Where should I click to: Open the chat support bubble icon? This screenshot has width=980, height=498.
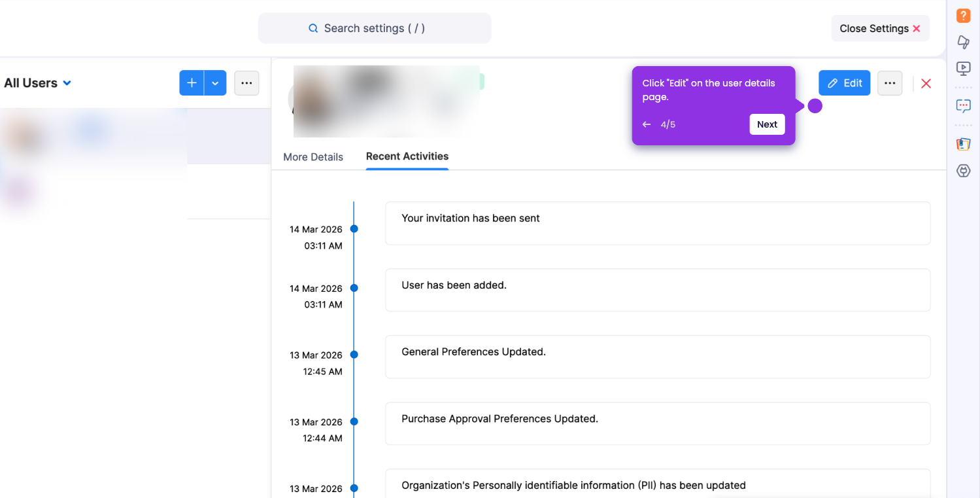(963, 106)
